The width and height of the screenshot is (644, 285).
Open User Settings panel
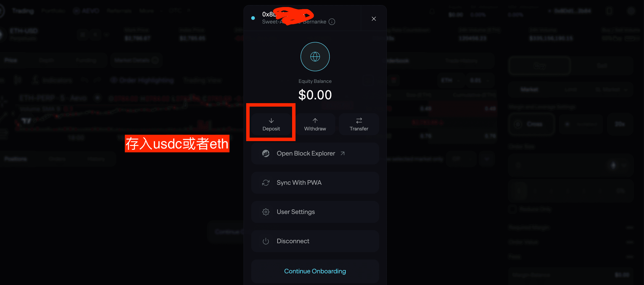(x=315, y=211)
